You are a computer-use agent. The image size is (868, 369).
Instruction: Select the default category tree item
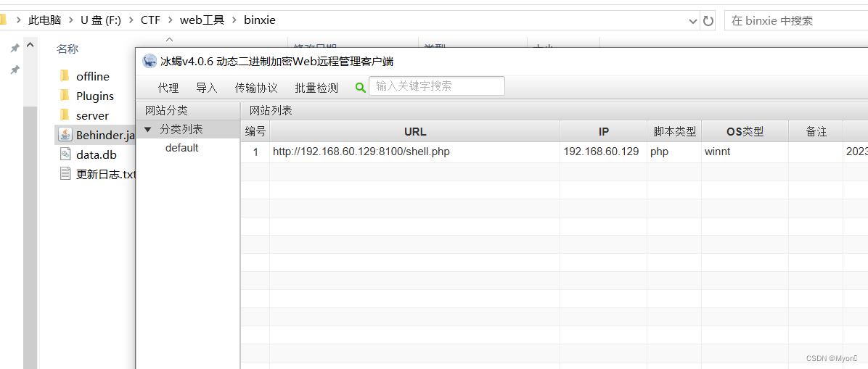tap(181, 148)
